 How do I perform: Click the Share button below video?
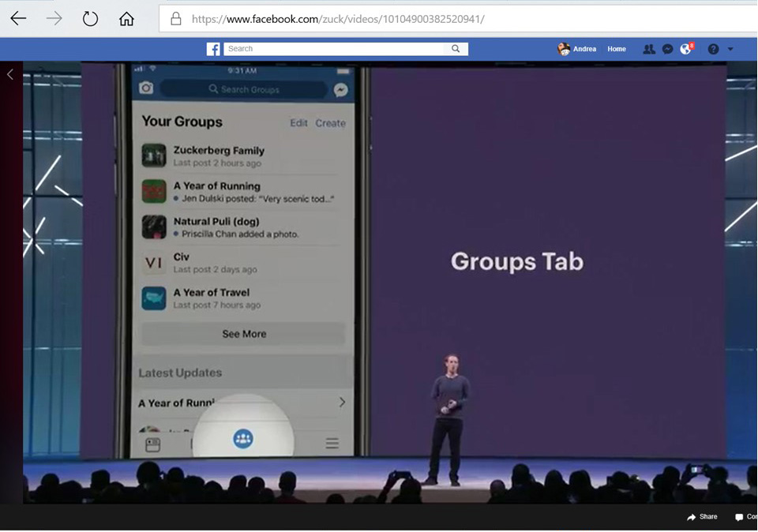click(702, 517)
